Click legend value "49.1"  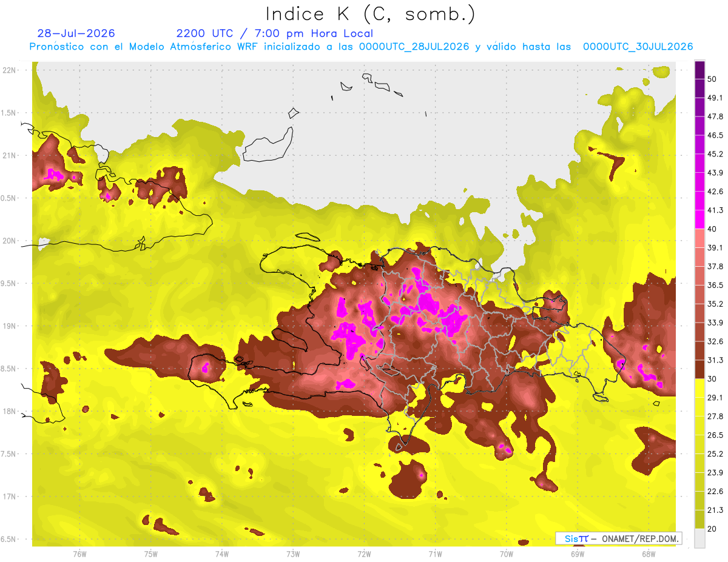(x=715, y=98)
